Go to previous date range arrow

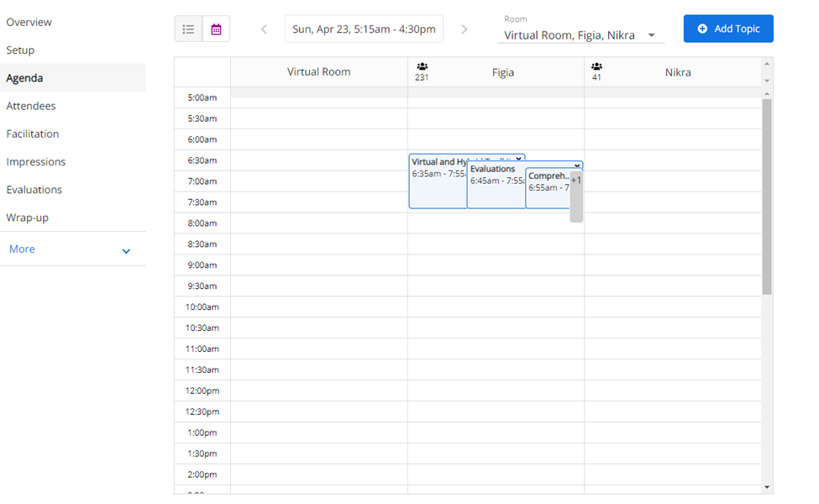coord(264,29)
